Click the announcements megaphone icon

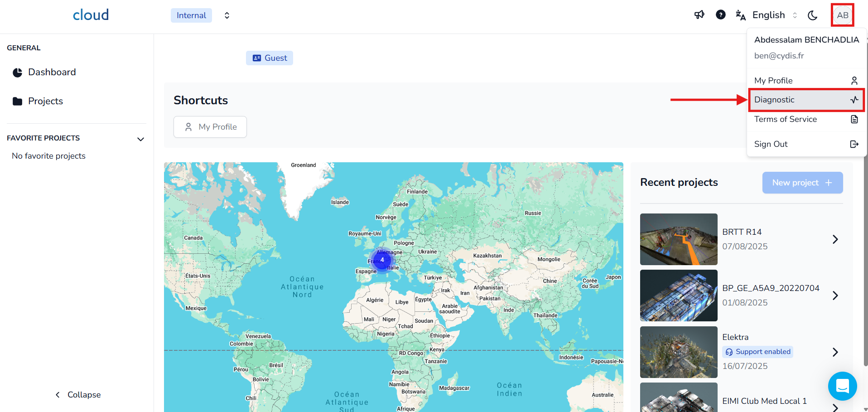click(x=699, y=15)
